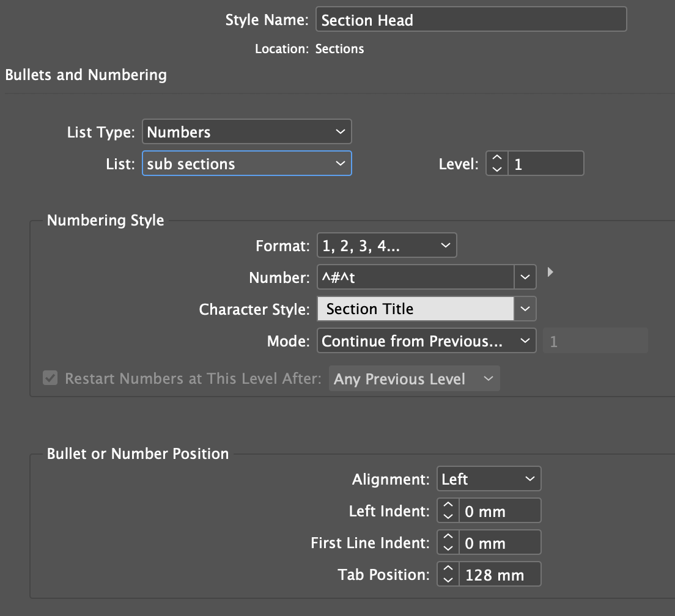The height and width of the screenshot is (616, 675).
Task: Click the Level stepper arrows
Action: pyautogui.click(x=497, y=164)
